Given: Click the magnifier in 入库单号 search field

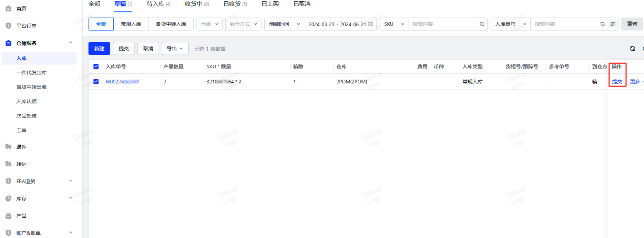Looking at the screenshot, I should [x=602, y=24].
